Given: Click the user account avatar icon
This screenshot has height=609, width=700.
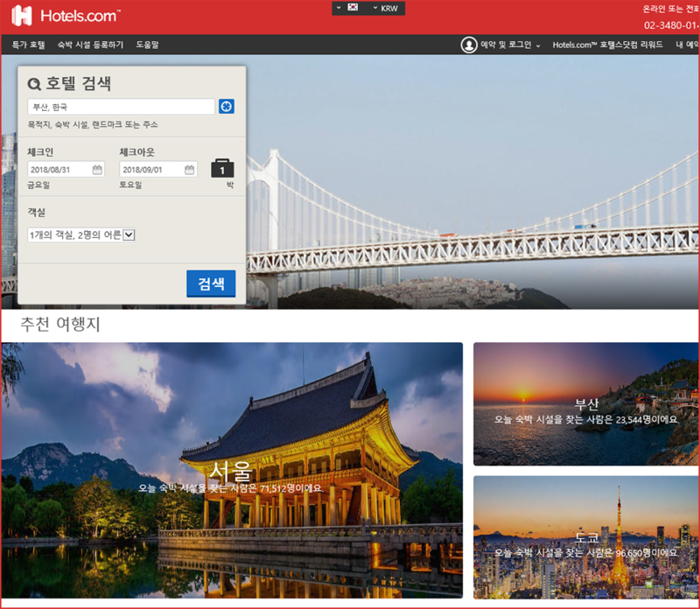Looking at the screenshot, I should click(x=469, y=45).
